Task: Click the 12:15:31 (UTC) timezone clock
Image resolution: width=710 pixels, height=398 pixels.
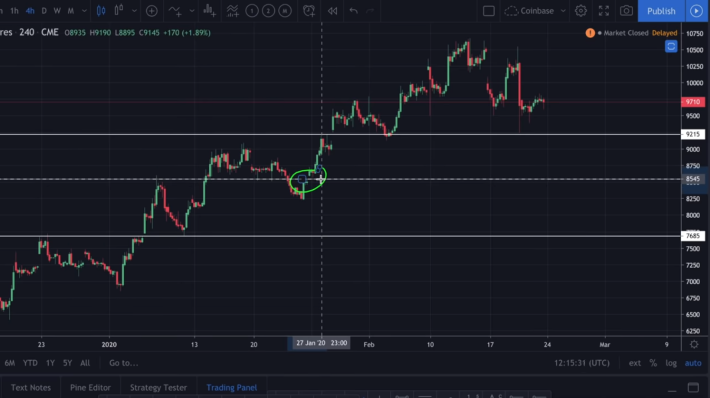Action: coord(582,363)
